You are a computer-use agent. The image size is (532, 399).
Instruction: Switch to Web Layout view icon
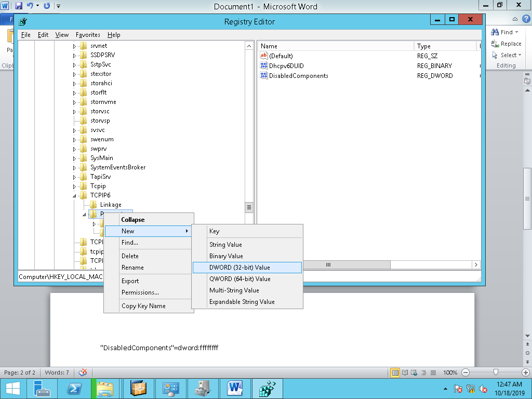pos(414,373)
